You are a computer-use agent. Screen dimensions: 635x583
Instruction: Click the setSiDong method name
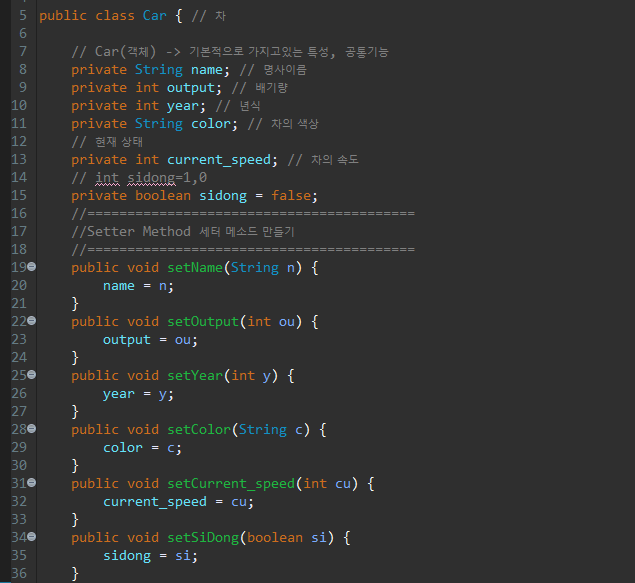tap(203, 538)
